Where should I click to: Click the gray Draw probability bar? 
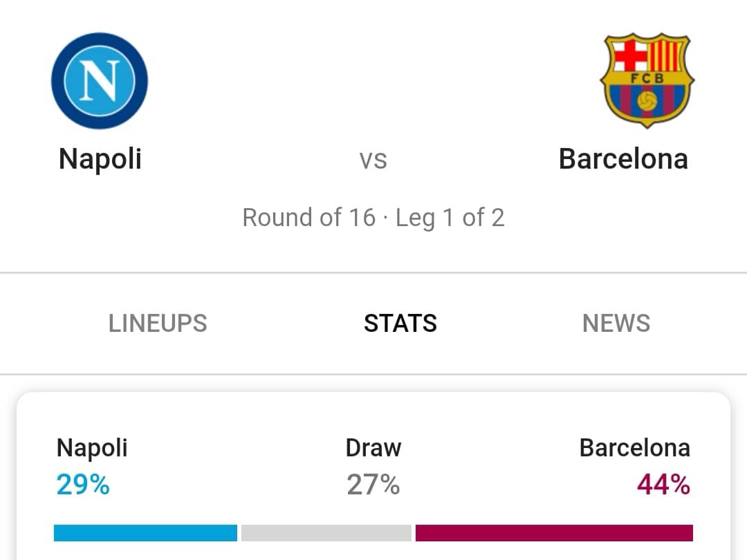[326, 533]
